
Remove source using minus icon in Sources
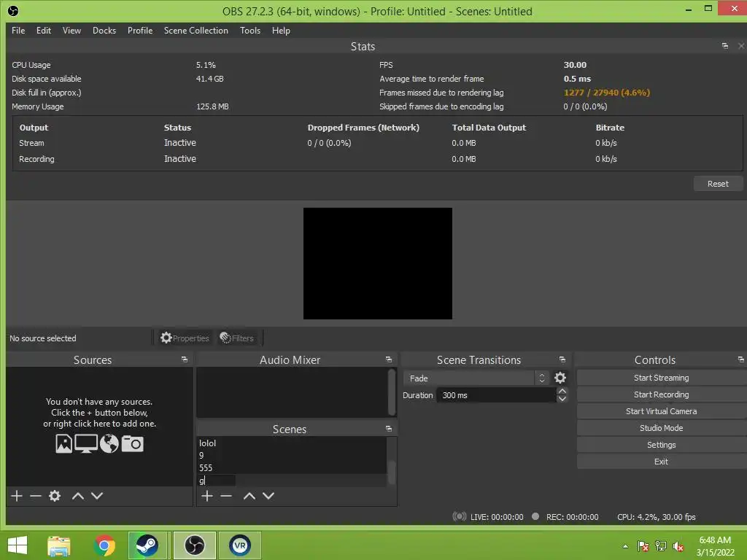tap(36, 496)
